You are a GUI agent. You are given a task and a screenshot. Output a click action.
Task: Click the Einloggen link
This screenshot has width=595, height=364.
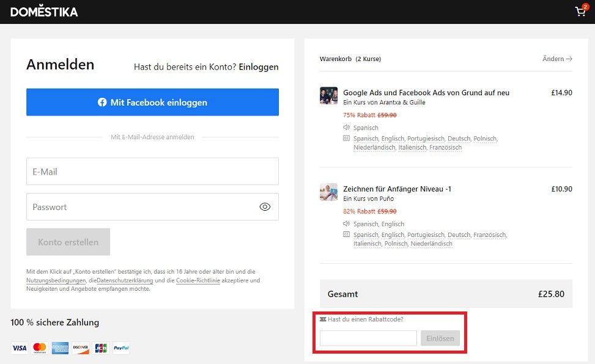pyautogui.click(x=258, y=67)
